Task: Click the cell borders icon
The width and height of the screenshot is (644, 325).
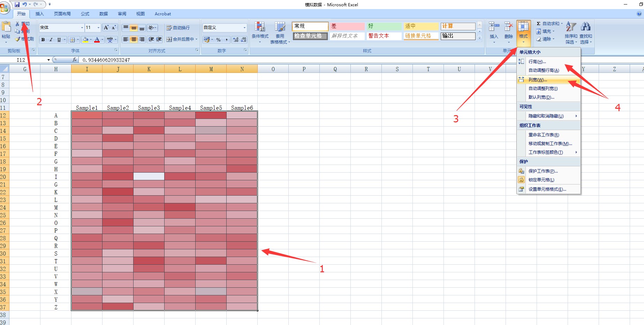Action: coord(72,39)
